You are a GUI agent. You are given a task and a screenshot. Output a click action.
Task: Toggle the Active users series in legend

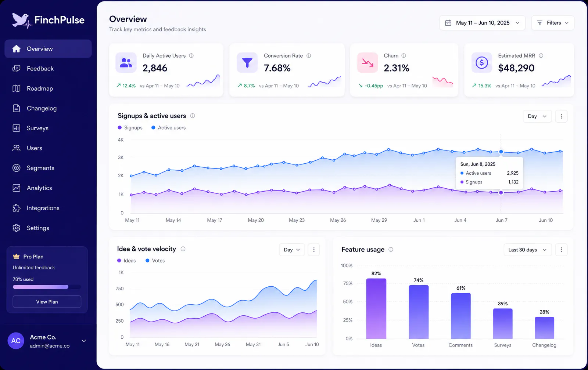(x=168, y=128)
